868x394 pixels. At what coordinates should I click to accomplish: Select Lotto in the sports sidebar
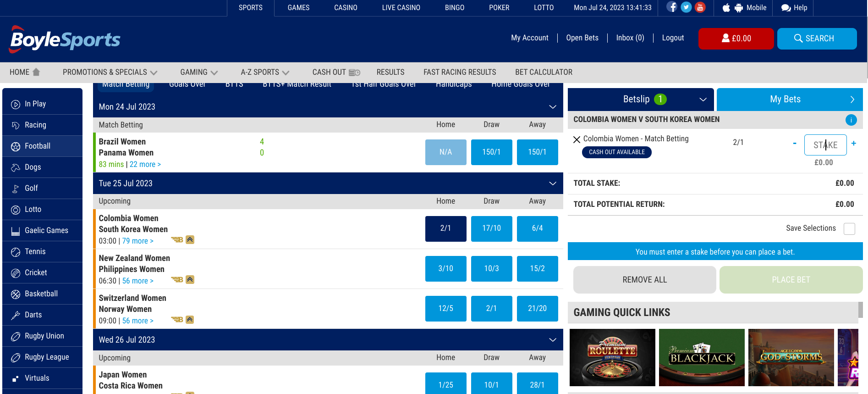tap(42, 209)
